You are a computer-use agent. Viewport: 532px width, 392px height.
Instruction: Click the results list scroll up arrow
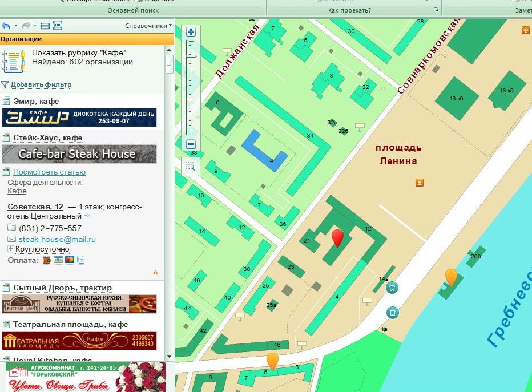pyautogui.click(x=169, y=51)
